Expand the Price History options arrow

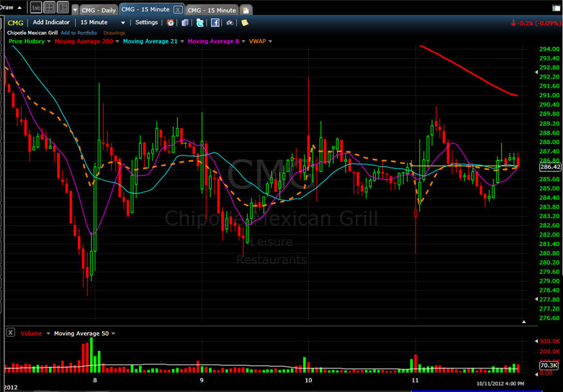tap(49, 41)
